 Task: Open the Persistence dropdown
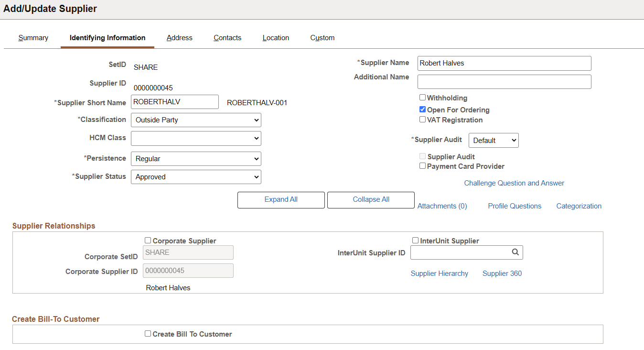[196, 158]
